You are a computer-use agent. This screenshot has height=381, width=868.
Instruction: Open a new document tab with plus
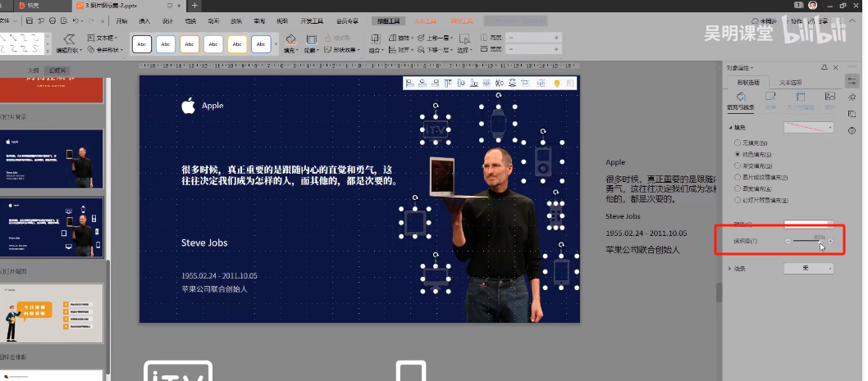(x=195, y=6)
